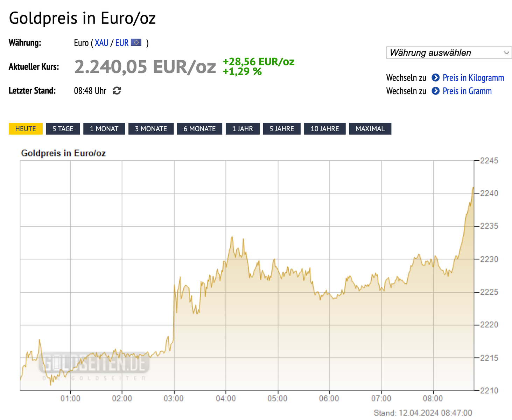Show the 1 MONAT chart
The width and height of the screenshot is (512, 420).
click(104, 129)
